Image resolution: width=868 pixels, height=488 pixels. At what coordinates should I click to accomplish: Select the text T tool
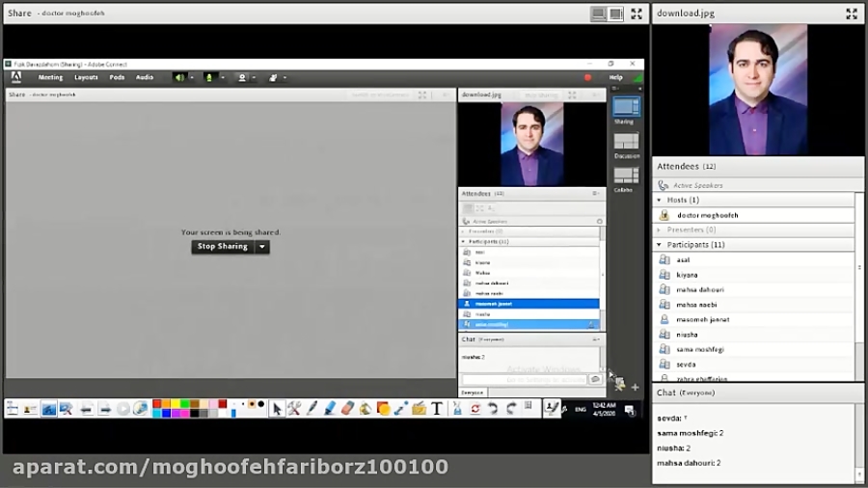tap(437, 409)
